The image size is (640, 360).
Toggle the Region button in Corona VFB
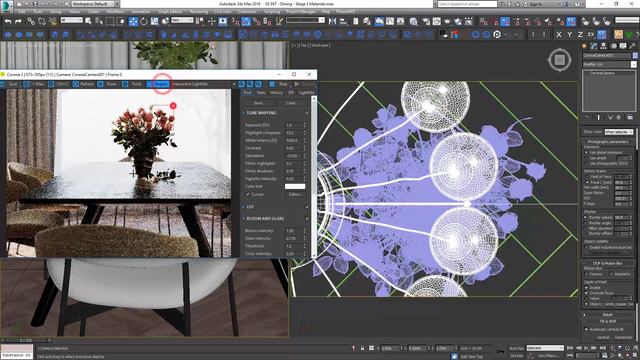(158, 84)
